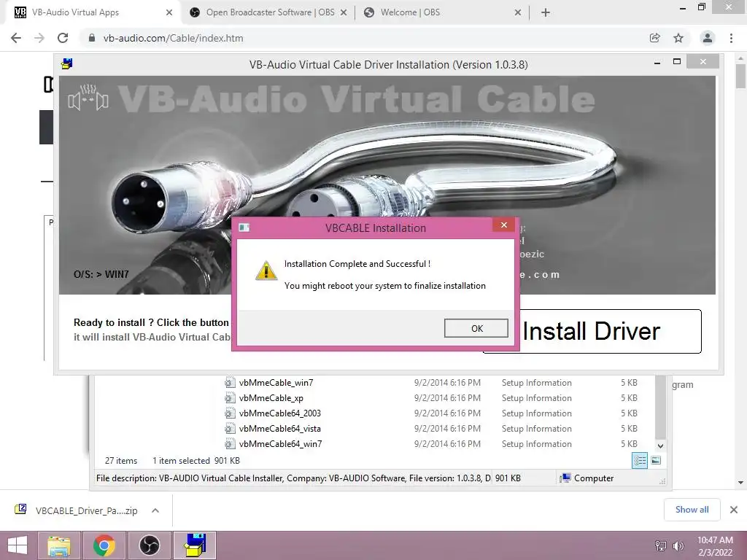
Task: Close the VB-Audio Driver Installation window
Action: pyautogui.click(x=703, y=62)
